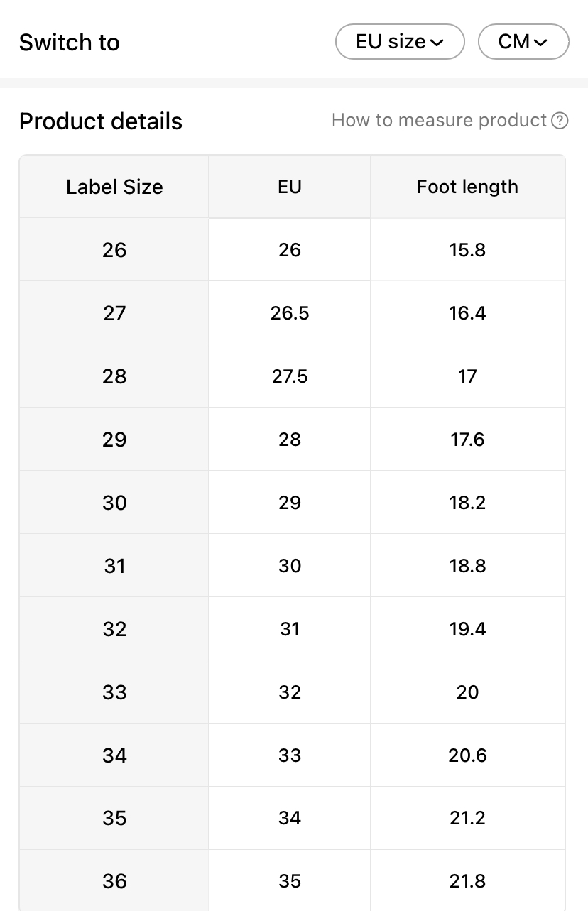Image resolution: width=588 pixels, height=911 pixels.
Task: Open the EU size dropdown
Action: [399, 42]
